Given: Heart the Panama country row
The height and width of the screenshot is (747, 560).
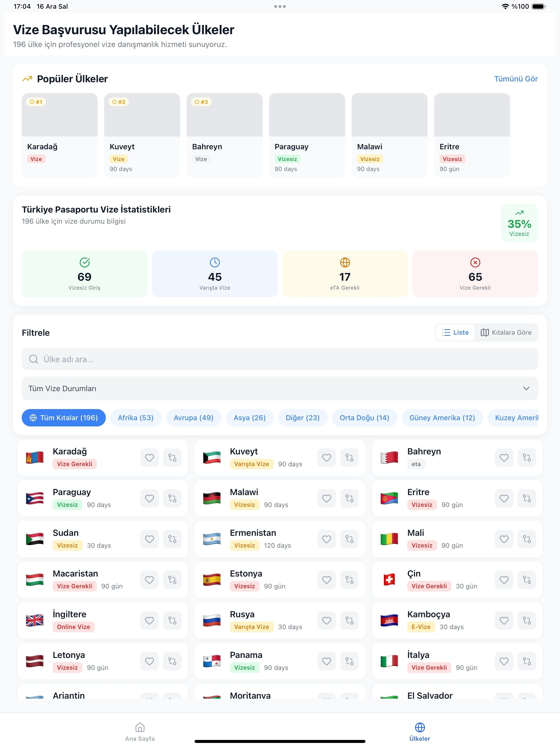Looking at the screenshot, I should 326,661.
